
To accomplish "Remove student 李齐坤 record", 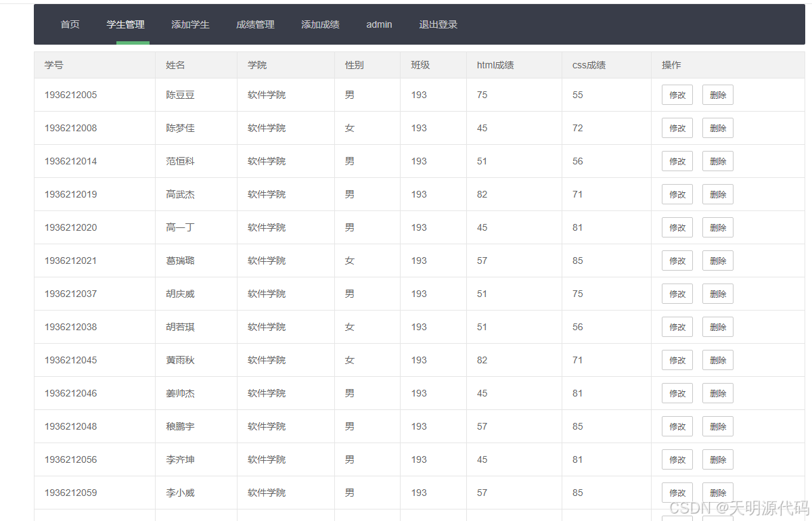I will tap(718, 459).
